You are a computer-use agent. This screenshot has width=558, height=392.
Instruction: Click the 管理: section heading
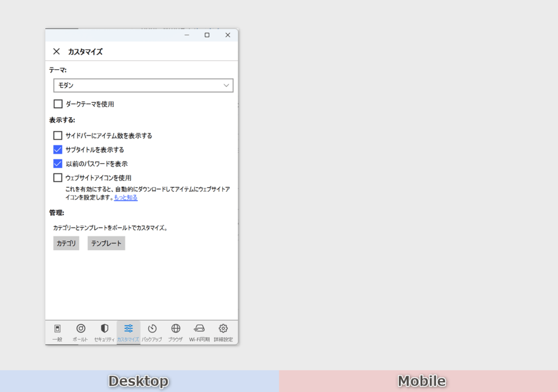57,213
